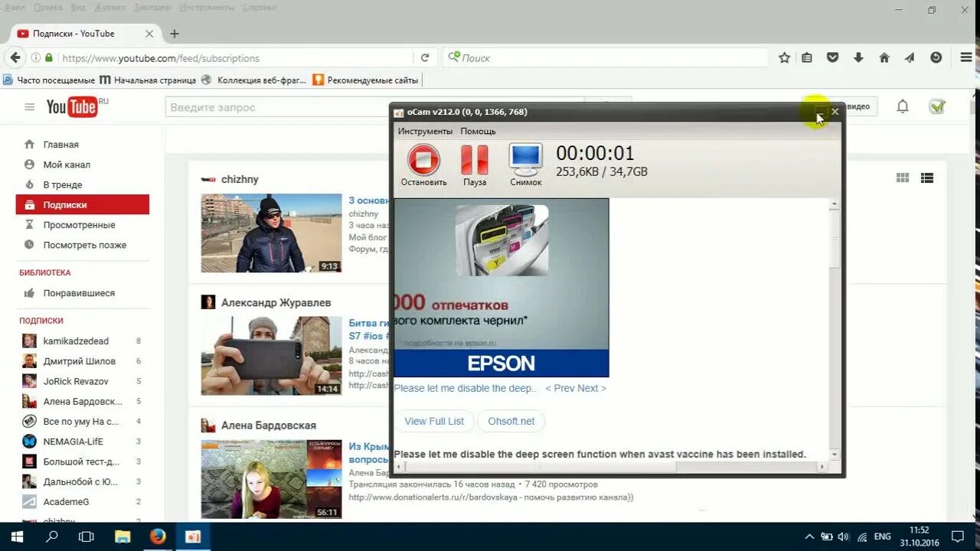Image resolution: width=980 pixels, height=551 pixels.
Task: Open Александр Журавлев channel in feed
Action: tap(276, 302)
